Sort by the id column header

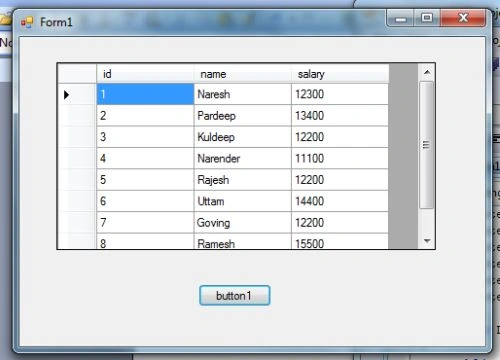pyautogui.click(x=145, y=74)
